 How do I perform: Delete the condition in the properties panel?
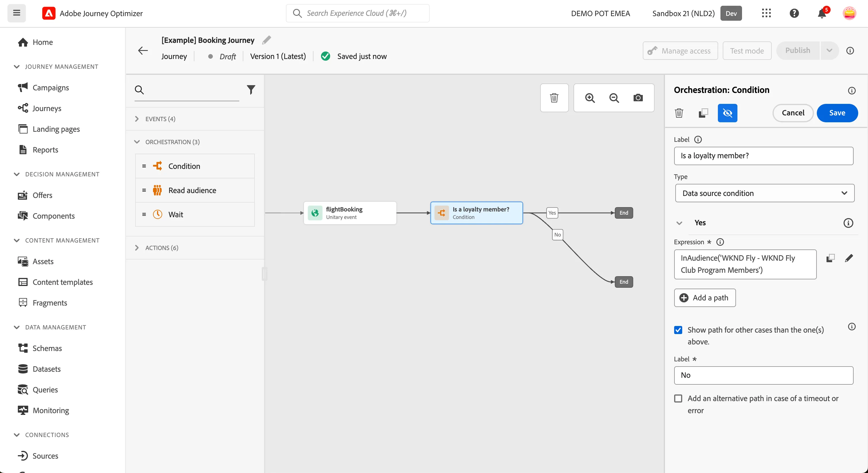coord(679,113)
